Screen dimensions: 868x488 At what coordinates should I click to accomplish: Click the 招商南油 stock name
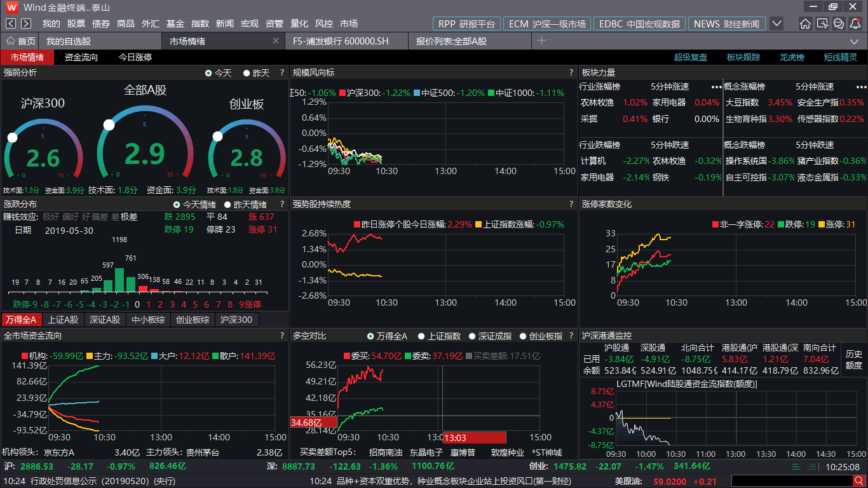(386, 452)
